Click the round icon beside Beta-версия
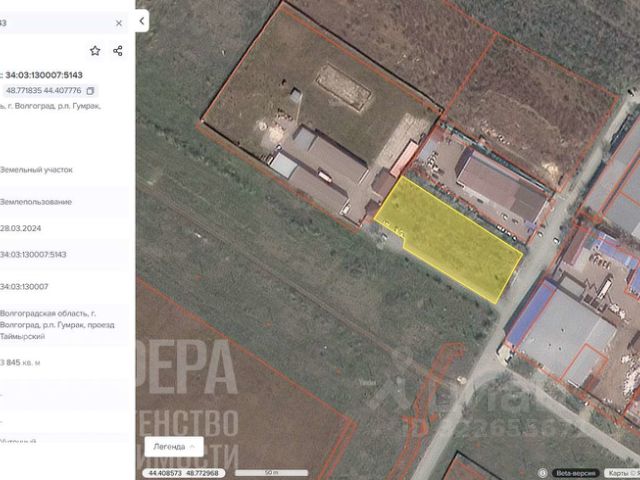The width and height of the screenshot is (640, 480). 542,473
